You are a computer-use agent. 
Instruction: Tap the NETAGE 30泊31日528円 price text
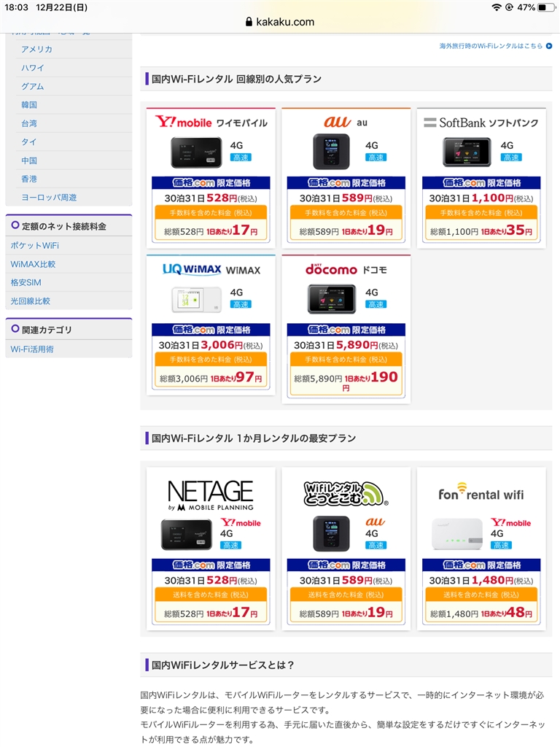pos(211,580)
